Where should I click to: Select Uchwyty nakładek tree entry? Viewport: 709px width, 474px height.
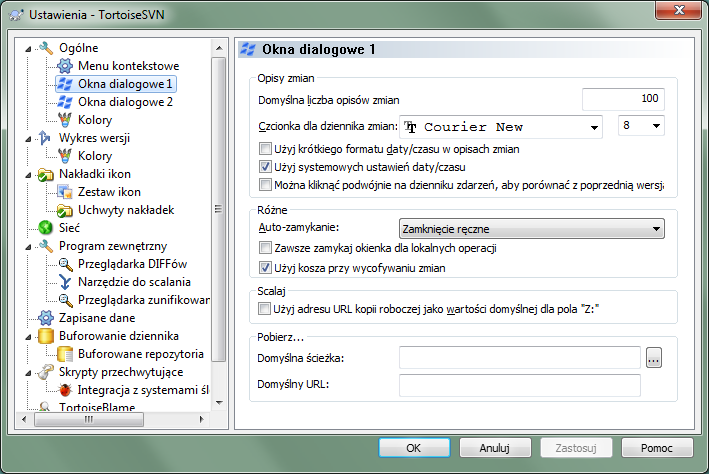pyautogui.click(x=126, y=210)
